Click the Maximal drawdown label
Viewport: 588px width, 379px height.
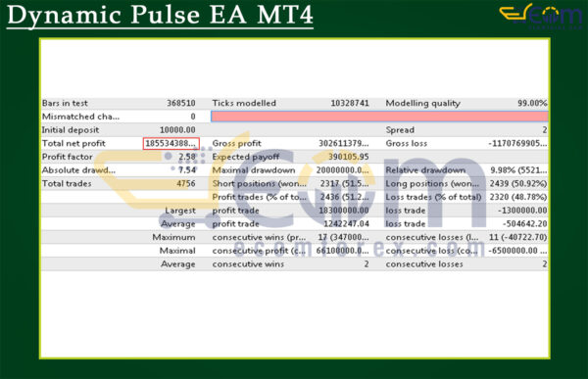pyautogui.click(x=254, y=170)
